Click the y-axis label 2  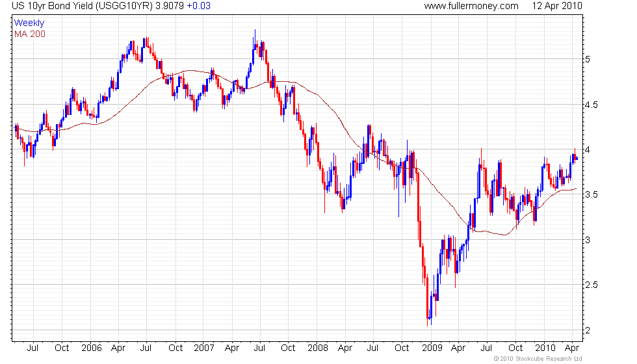[x=588, y=331]
